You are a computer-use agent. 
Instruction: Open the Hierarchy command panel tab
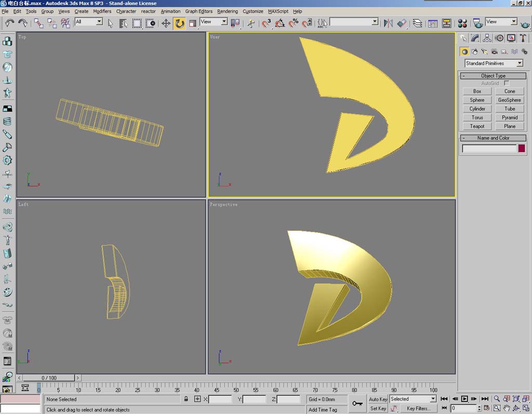click(487, 38)
